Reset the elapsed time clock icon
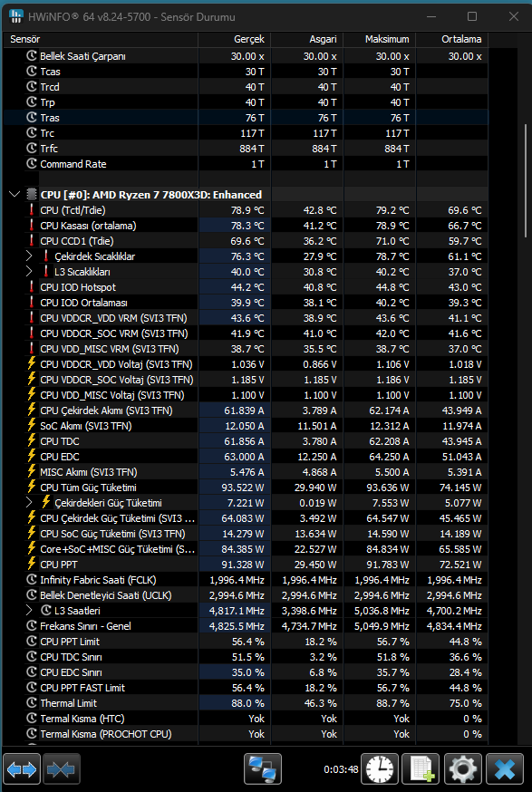 point(380,769)
